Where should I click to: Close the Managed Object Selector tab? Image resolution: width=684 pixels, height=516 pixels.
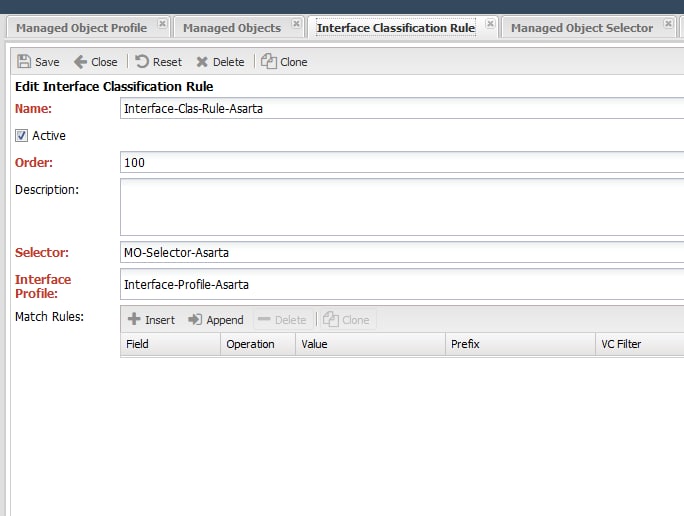coord(668,24)
